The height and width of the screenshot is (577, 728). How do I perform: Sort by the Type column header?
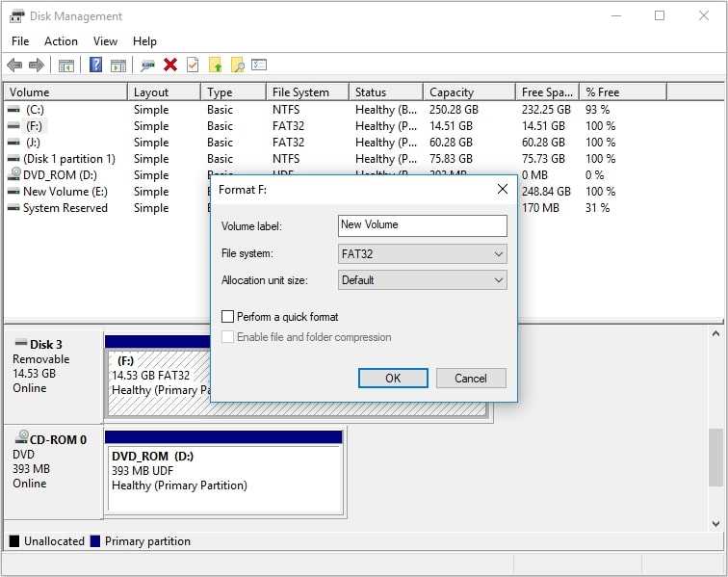point(234,92)
